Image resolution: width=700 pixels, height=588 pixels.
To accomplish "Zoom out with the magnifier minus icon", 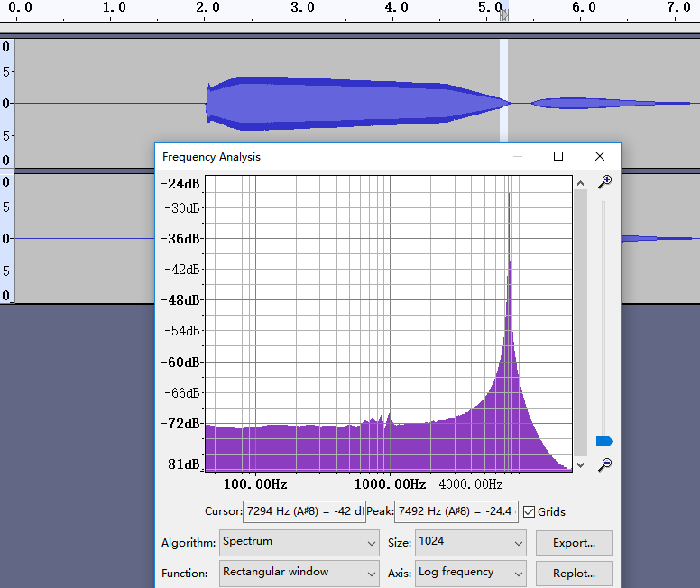I will [x=605, y=464].
